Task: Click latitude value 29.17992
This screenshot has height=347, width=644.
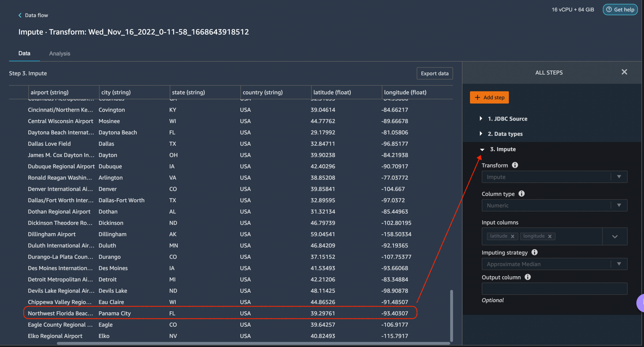Action: 323,132
